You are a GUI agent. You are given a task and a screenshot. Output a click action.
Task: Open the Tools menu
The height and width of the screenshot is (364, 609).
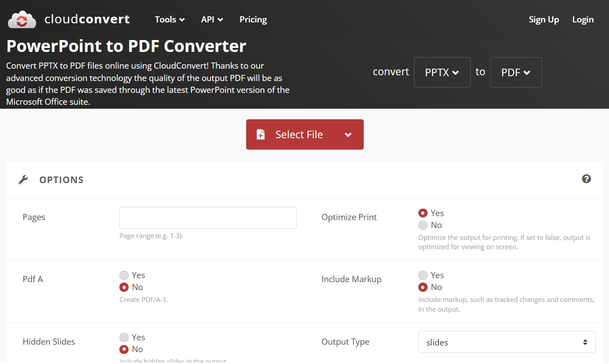pyautogui.click(x=170, y=19)
